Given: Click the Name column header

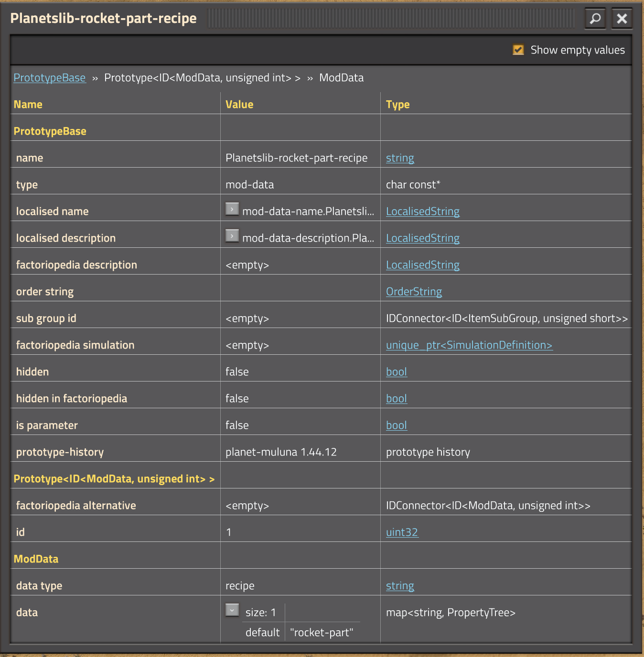Looking at the screenshot, I should tap(28, 105).
